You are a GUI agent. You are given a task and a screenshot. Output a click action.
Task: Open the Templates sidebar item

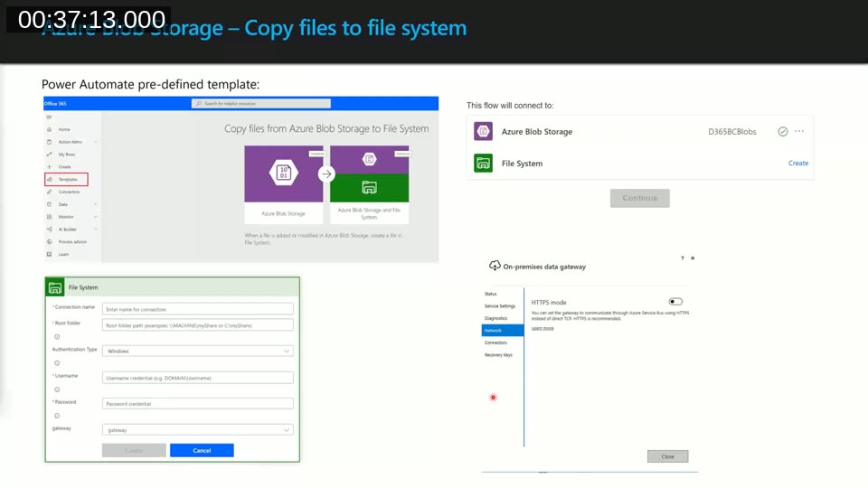pyautogui.click(x=66, y=179)
